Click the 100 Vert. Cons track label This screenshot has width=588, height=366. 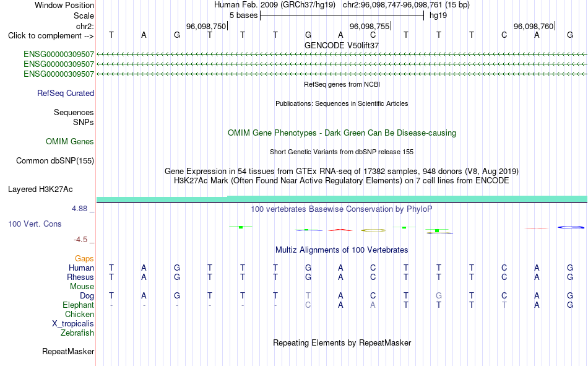coord(35,224)
